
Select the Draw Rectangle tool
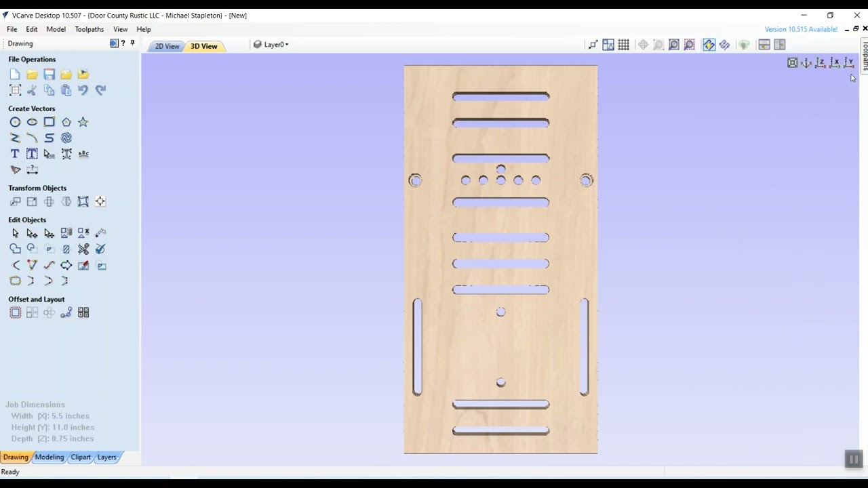click(49, 122)
